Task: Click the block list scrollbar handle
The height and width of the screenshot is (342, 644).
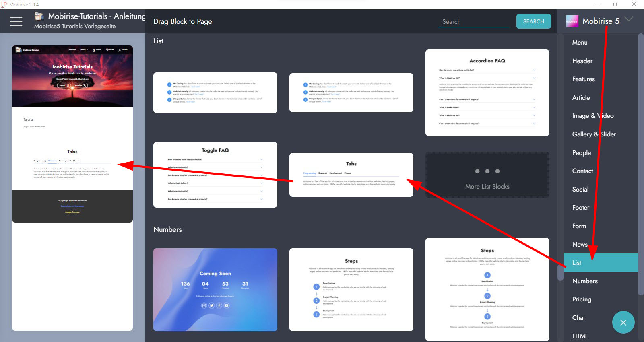Action: click(x=560, y=272)
